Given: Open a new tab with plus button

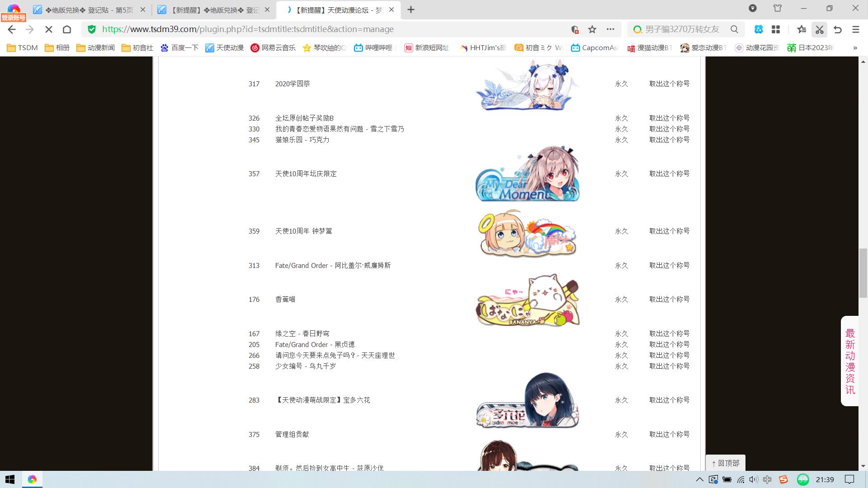Looking at the screenshot, I should tap(410, 9).
